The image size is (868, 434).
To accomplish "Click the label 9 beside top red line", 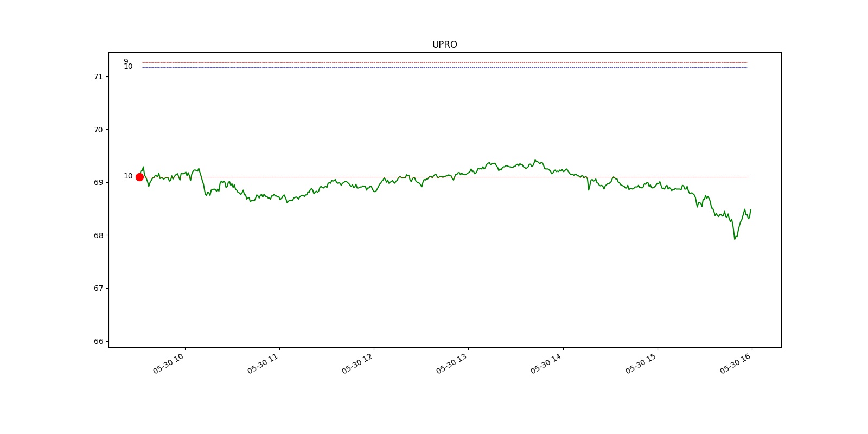I will (x=126, y=61).
